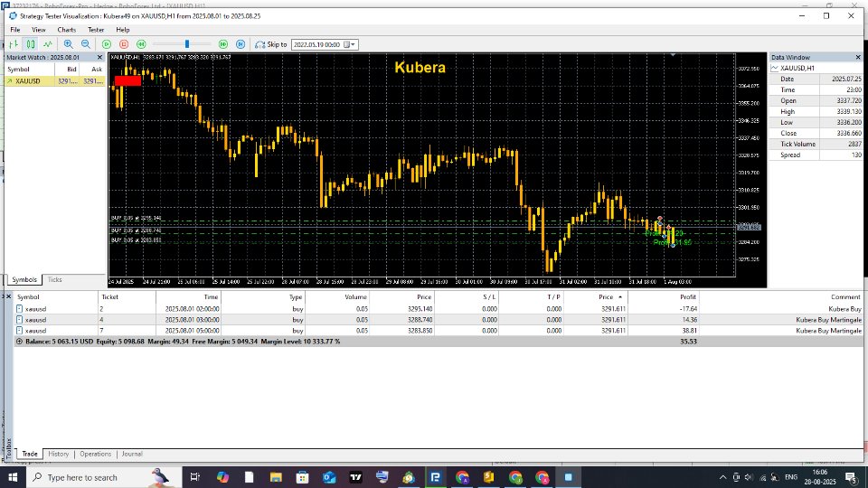This screenshot has width=868, height=488.
Task: Open the Windows Start menu
Action: coord(12,477)
